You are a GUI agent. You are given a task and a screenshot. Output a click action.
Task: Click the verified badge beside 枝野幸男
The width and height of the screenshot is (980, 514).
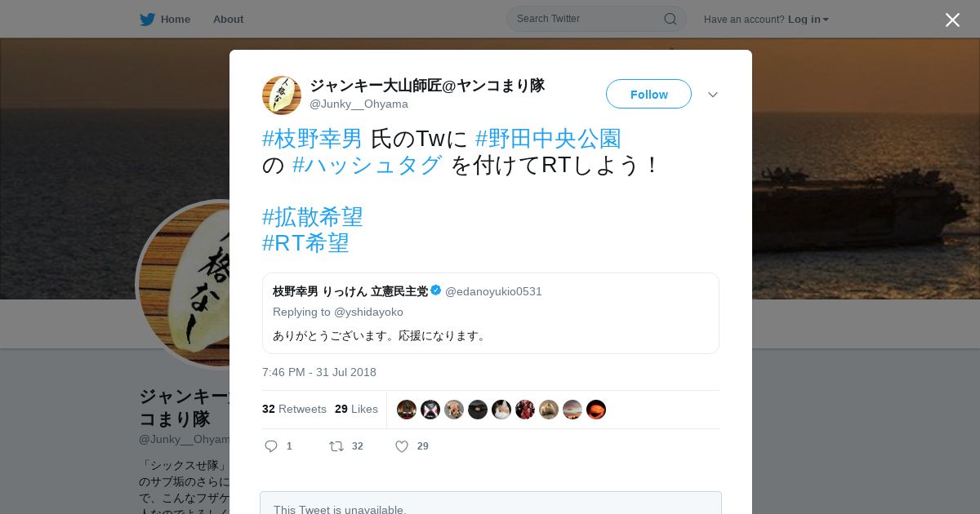point(436,290)
